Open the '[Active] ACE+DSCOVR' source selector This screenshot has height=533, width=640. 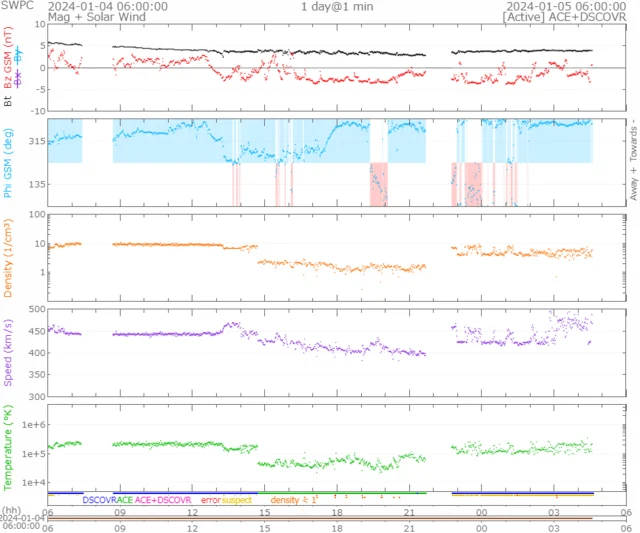tap(565, 18)
